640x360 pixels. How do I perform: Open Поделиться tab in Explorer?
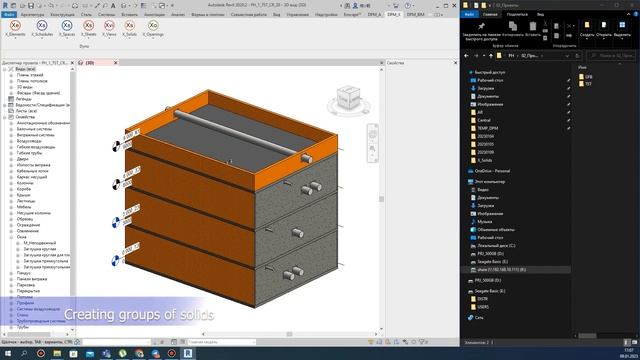tap(517, 14)
